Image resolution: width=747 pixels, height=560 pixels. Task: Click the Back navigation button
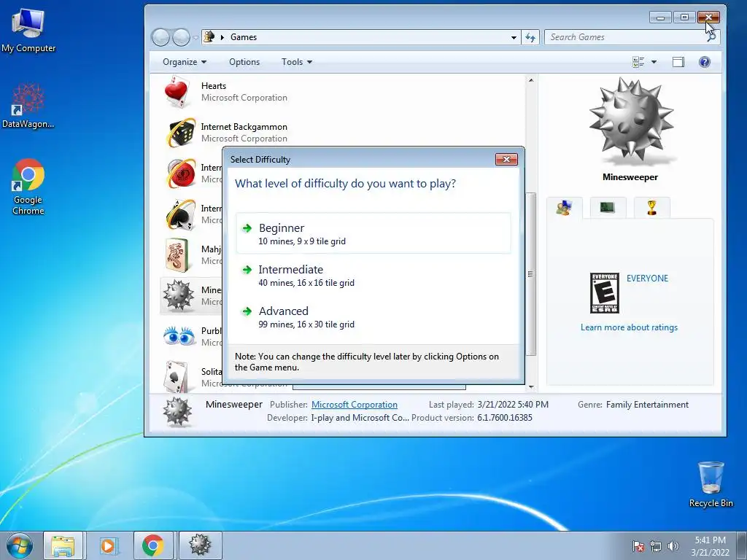(160, 37)
